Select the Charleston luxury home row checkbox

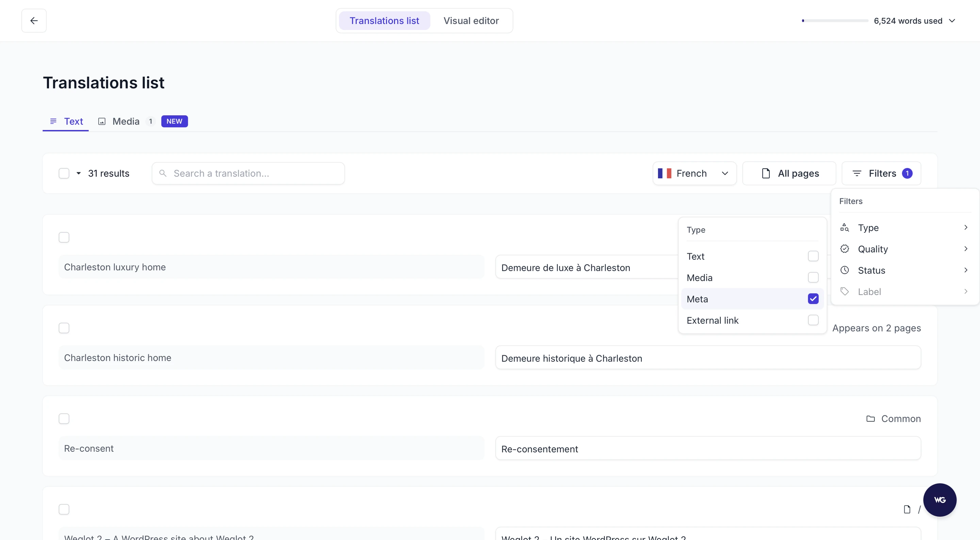[x=64, y=237]
